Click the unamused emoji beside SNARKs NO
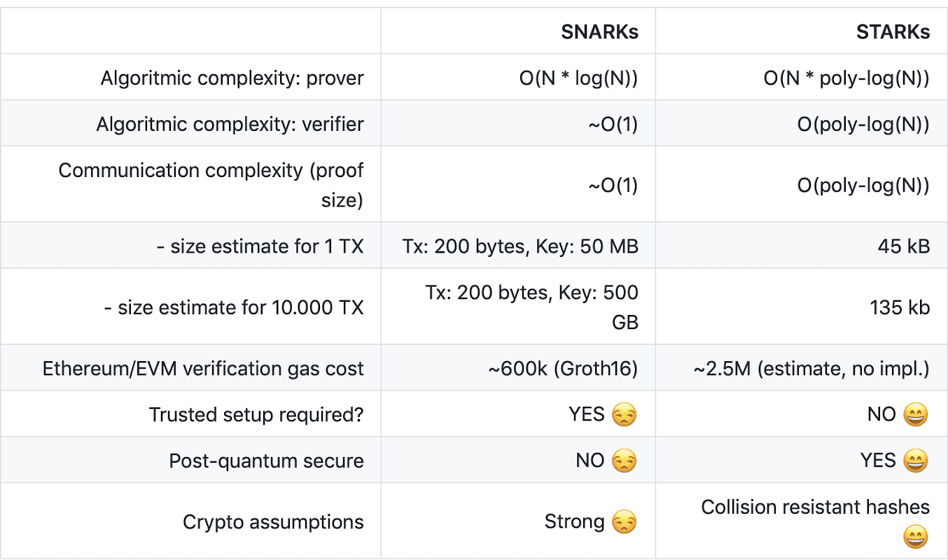Image resolution: width=948 pixels, height=560 pixels. point(625,461)
